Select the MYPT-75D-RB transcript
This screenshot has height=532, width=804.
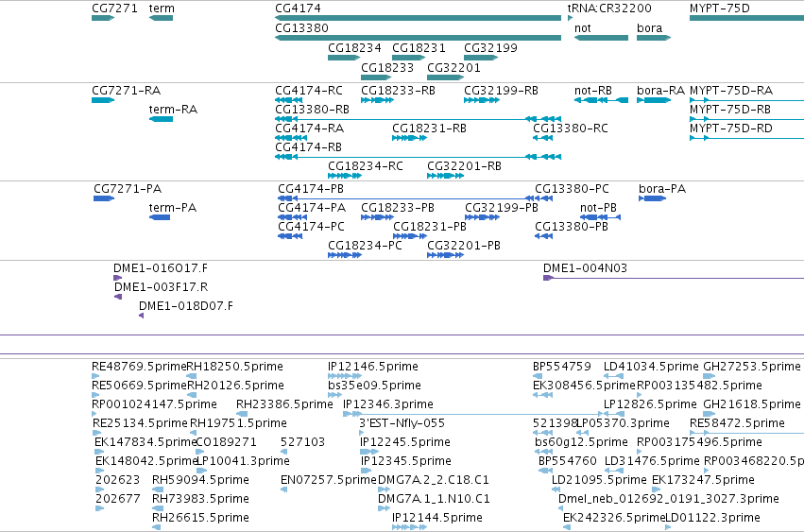746,119
